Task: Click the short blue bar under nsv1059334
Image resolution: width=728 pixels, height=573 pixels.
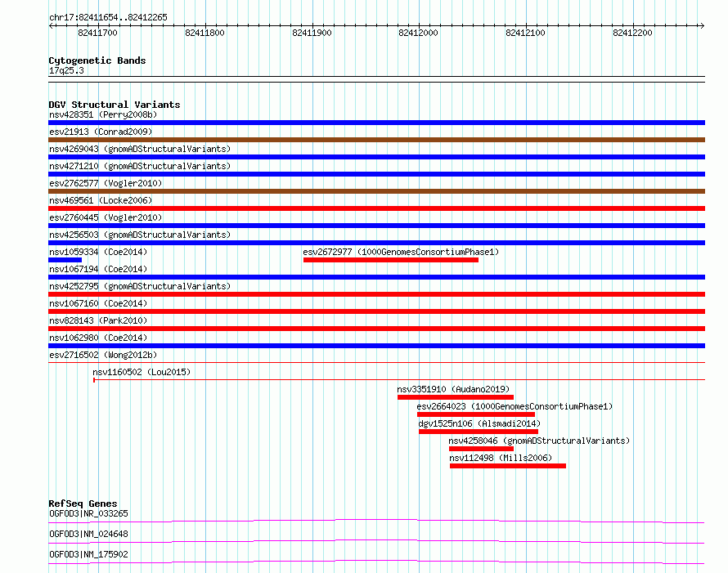Action: [x=65, y=260]
